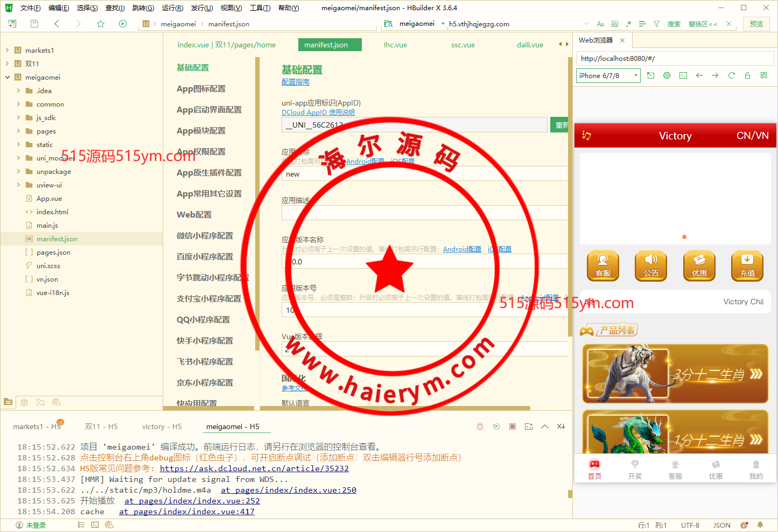The width and height of the screenshot is (778, 532).
Task: Open the debug bug icon in console toolbar
Action: pos(480,426)
